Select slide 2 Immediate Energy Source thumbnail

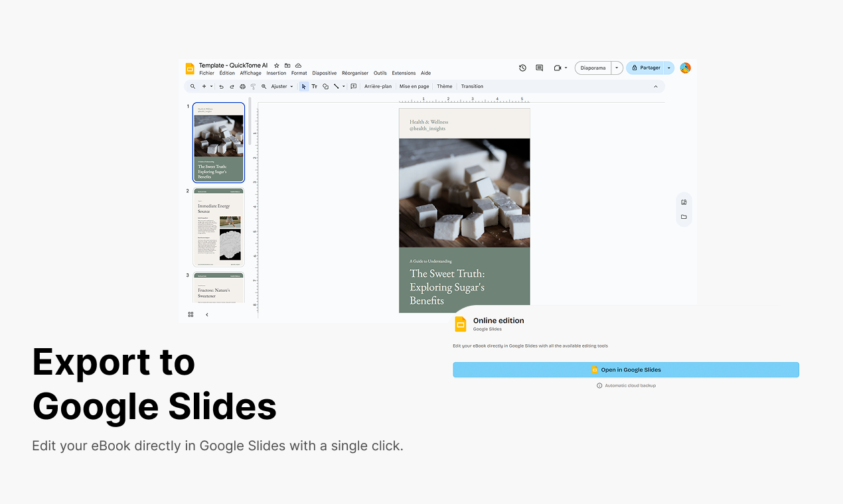[x=218, y=227]
